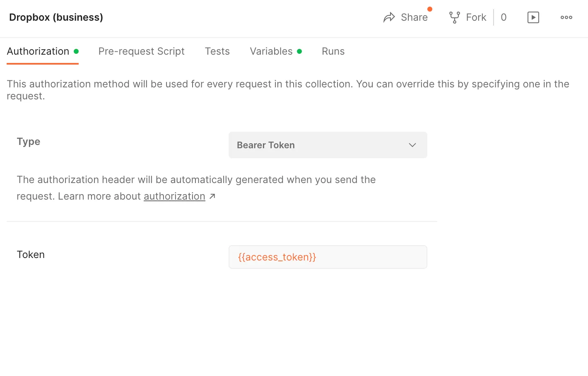Click the Token label
Screen dimensions: 588x376
click(x=31, y=255)
